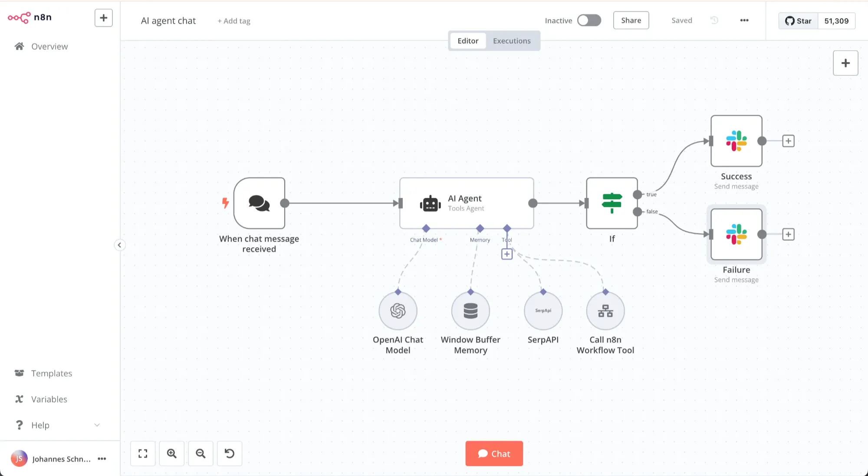Select the Window Buffer Memory node

470,311
